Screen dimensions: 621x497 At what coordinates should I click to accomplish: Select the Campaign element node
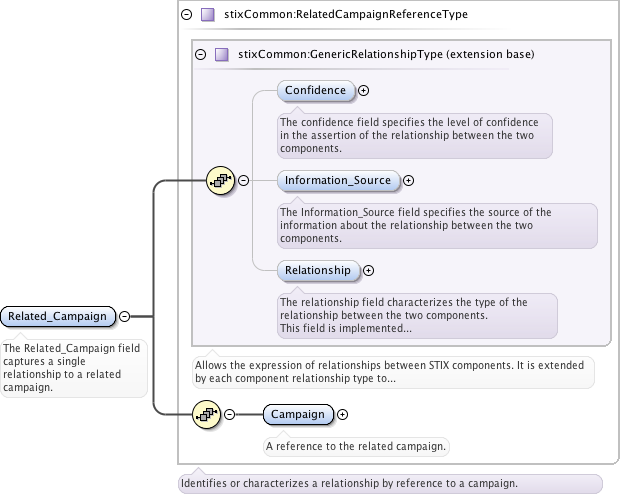tap(298, 414)
